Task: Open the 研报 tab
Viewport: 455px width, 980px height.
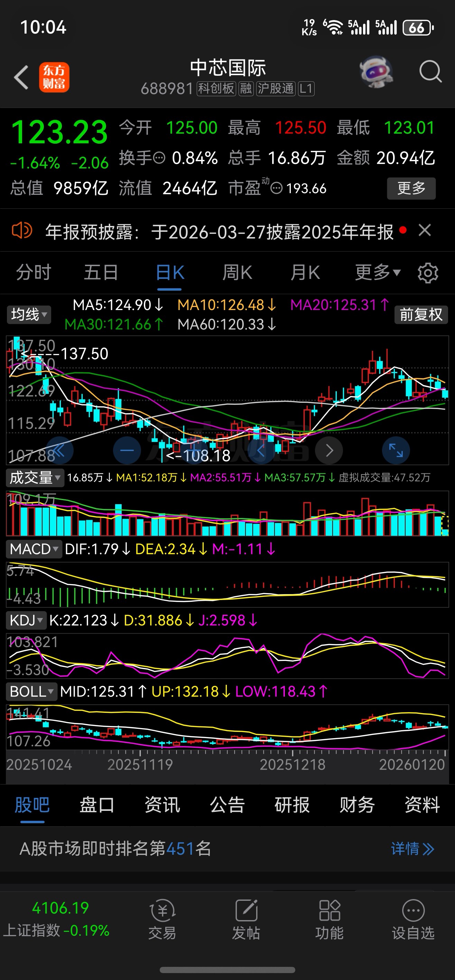Action: [292, 805]
